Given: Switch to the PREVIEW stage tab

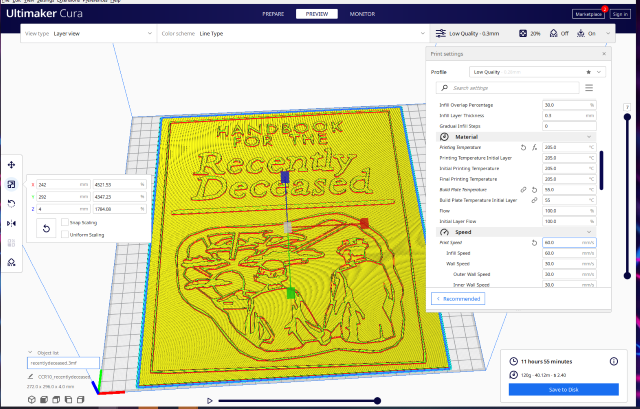Looking at the screenshot, I should point(317,14).
